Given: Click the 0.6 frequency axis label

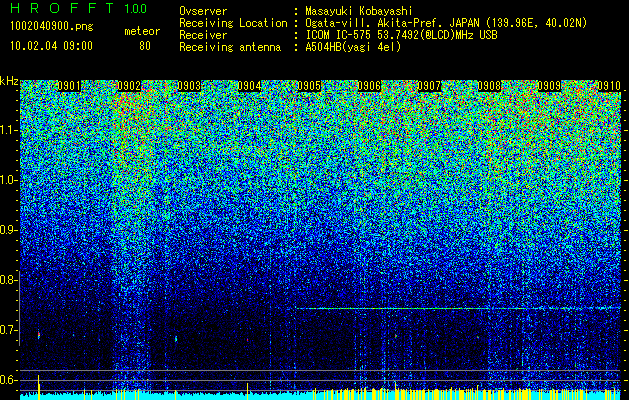Looking at the screenshot, I should pos(6,380).
